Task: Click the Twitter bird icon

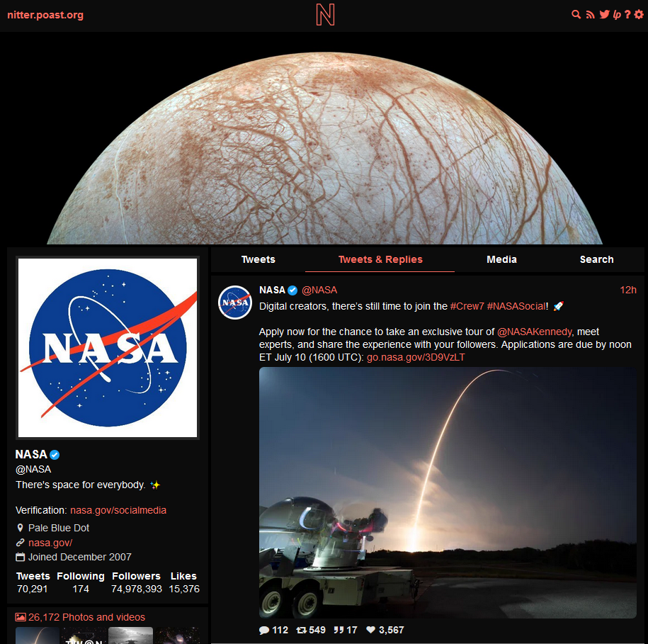Action: tap(605, 14)
